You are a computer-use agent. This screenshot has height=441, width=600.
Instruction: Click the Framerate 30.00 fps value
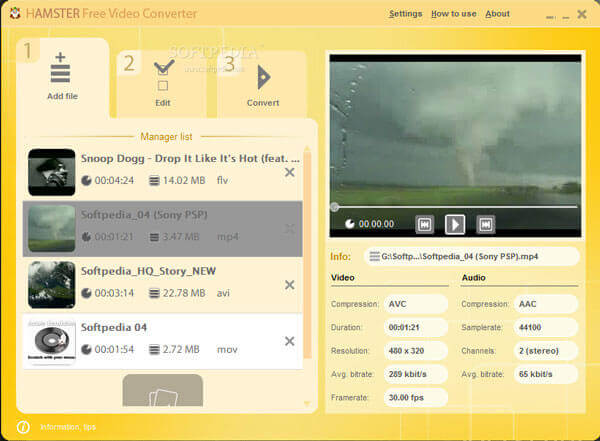(416, 397)
